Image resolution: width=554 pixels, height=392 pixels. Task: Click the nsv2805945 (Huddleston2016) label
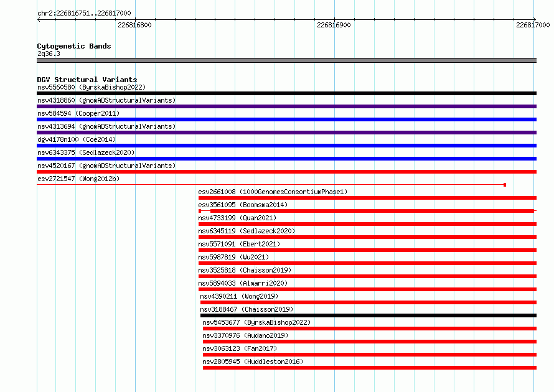pos(253,362)
